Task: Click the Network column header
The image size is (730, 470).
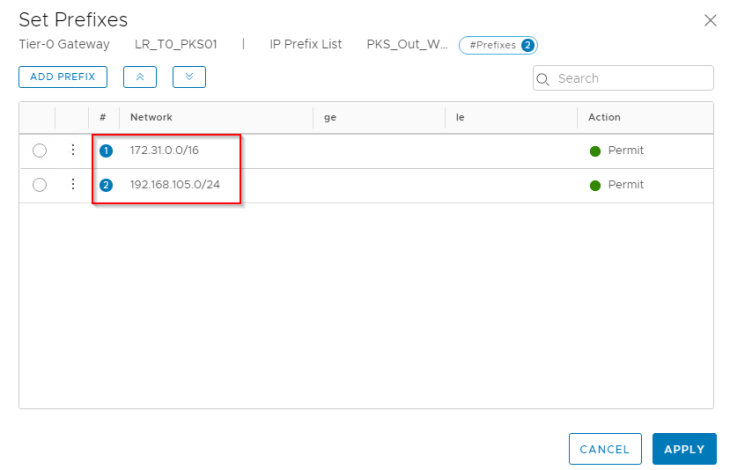Action: click(x=151, y=117)
